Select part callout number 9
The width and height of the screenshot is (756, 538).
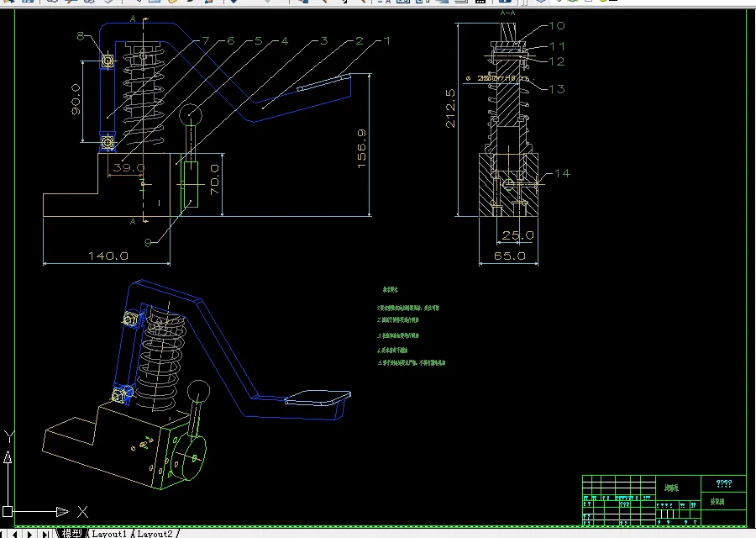(x=149, y=242)
